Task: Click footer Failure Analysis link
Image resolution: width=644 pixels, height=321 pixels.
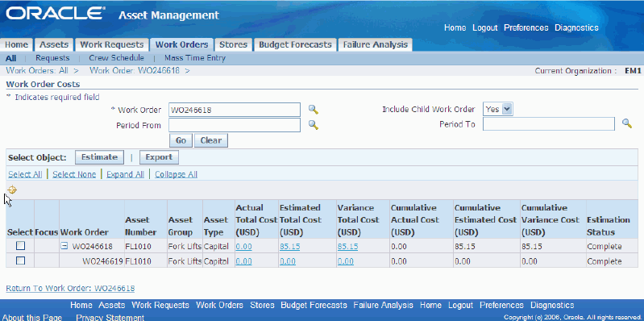Action: coord(383,305)
